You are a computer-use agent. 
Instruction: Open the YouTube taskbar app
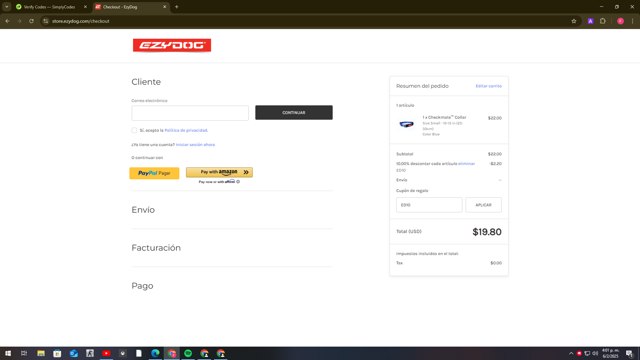[106, 353]
